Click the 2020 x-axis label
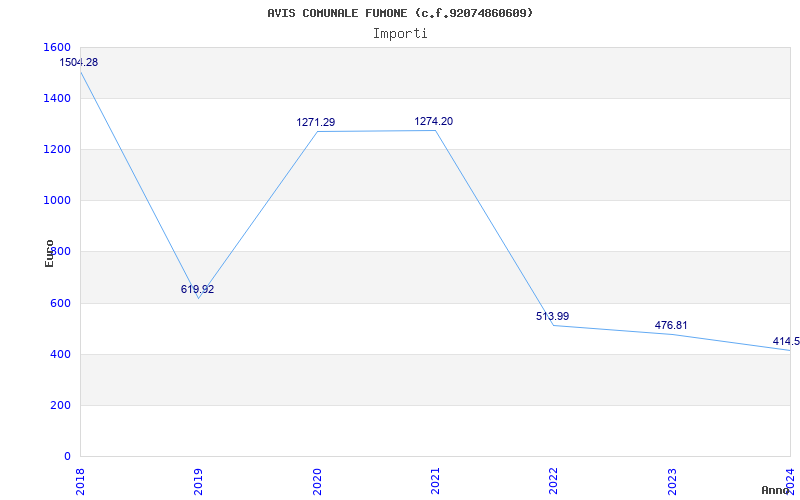Screen dimensions: 800x500 317,481
